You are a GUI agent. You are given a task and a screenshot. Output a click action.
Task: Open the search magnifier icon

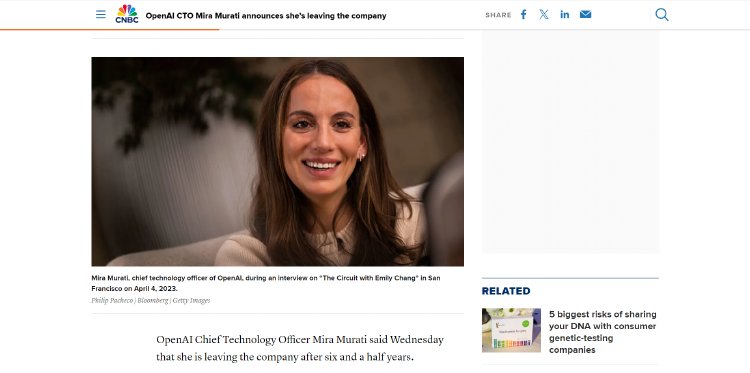click(662, 14)
